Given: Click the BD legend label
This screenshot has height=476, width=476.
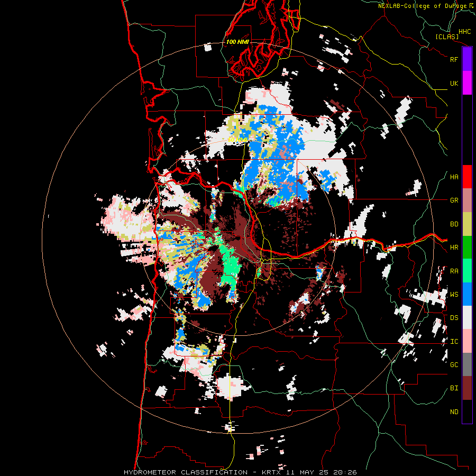Looking at the screenshot, I should [454, 224].
